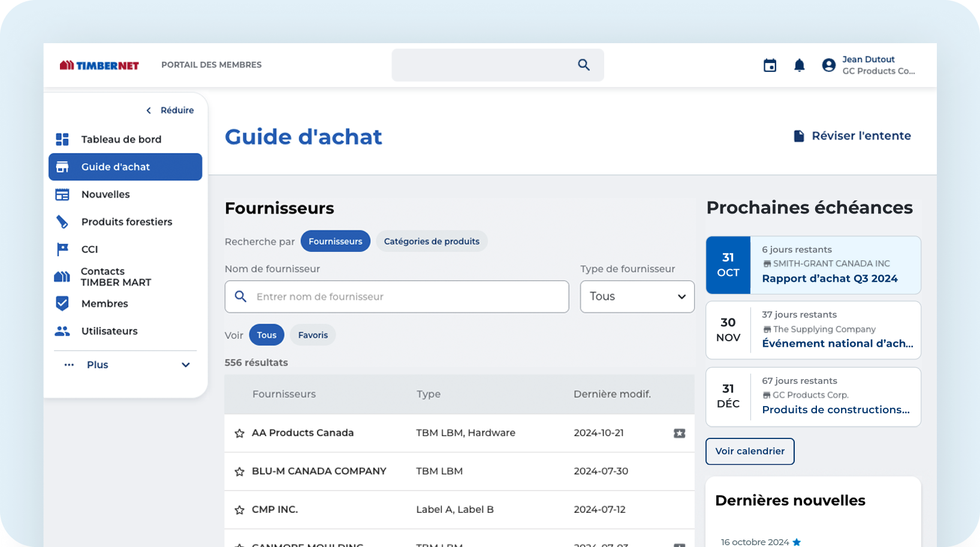Click BLU-M CANADA COMPANY supplier name
Viewport: 980px width, 547px height.
[319, 471]
